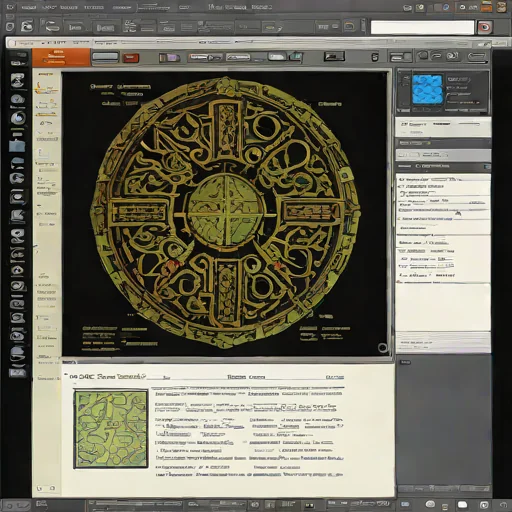This screenshot has width=512, height=512.
Task: Click the long light-gray toolbar button beside the orange tab
Action: point(105,57)
